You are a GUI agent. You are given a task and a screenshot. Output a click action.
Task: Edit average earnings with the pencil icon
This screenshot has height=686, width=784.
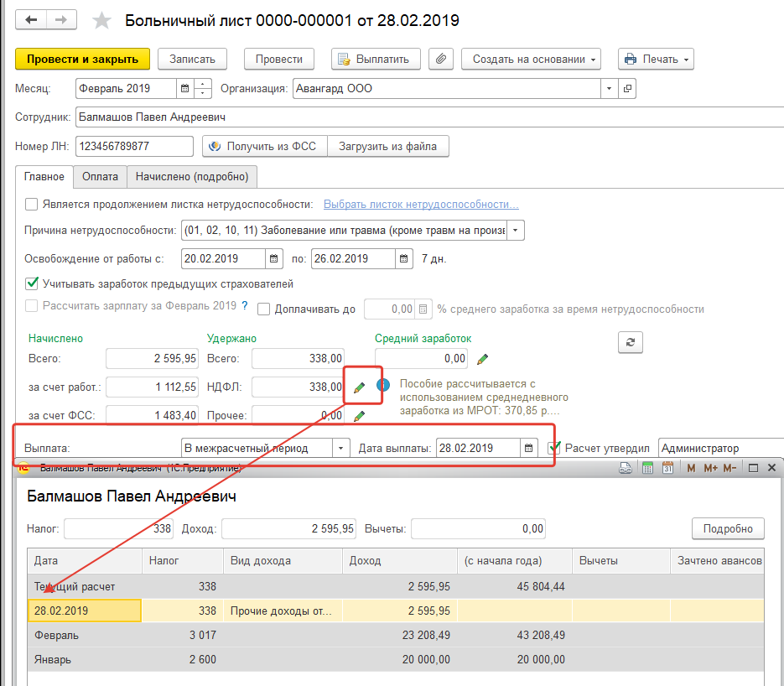(482, 360)
